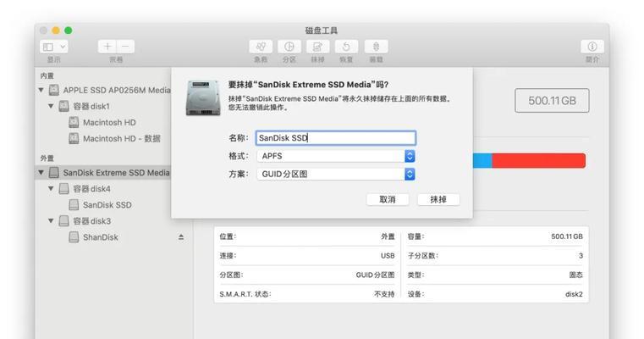
Task: Open the 方案 GUID分区图 scheme dropdown
Action: pyautogui.click(x=336, y=174)
